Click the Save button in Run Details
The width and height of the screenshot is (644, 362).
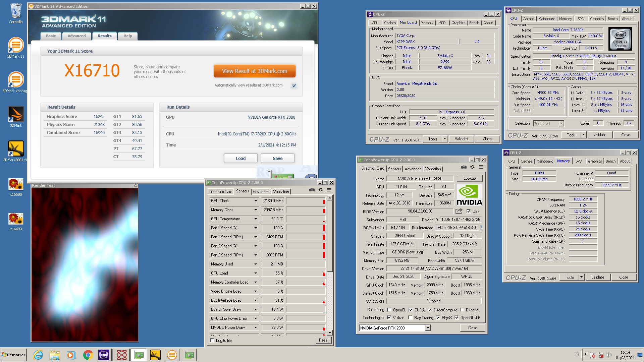click(x=277, y=158)
